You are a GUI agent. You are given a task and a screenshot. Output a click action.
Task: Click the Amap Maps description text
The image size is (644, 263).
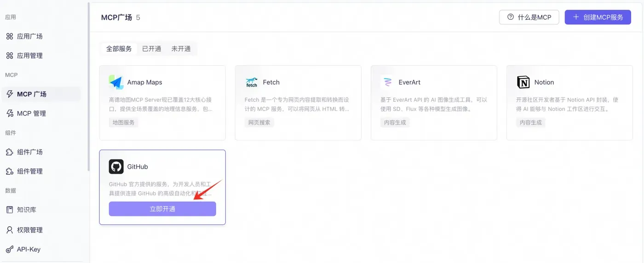tap(161, 104)
